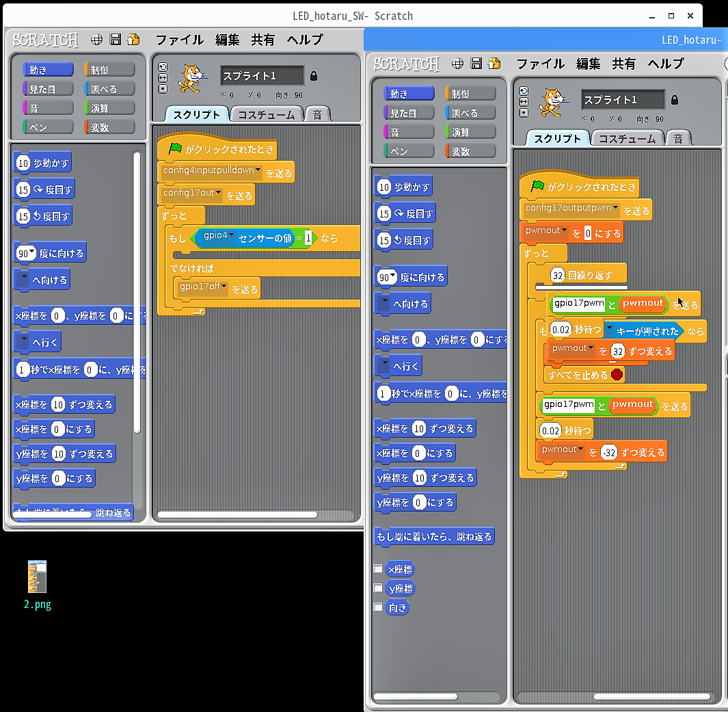Click the sprite lock icon in left window

click(x=314, y=76)
